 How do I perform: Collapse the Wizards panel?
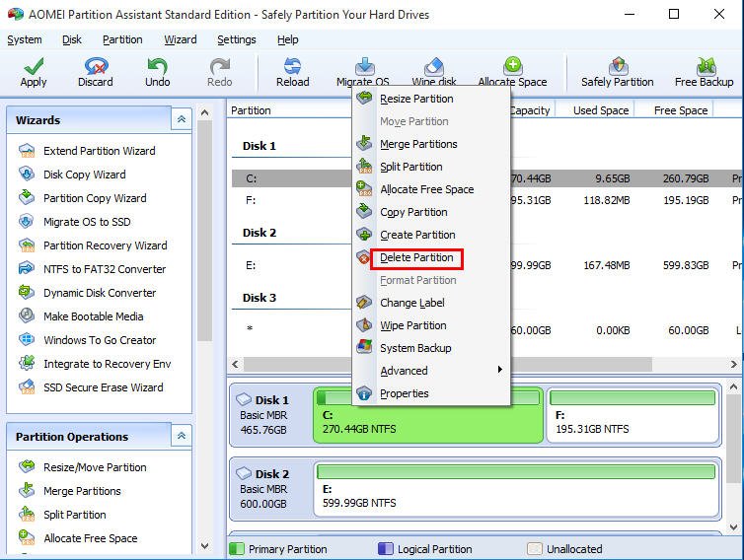click(182, 119)
